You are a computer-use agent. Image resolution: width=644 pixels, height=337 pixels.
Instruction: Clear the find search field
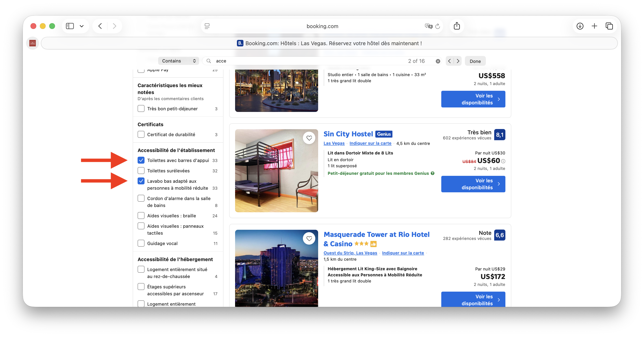(438, 61)
